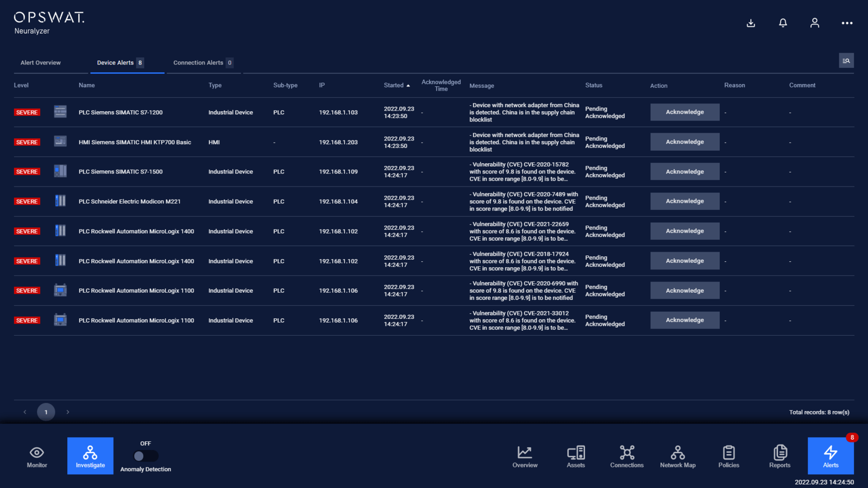Acknowledge the Schneider Electric Modicon M221 alert
Viewport: 868px width, 488px height.
click(x=685, y=201)
